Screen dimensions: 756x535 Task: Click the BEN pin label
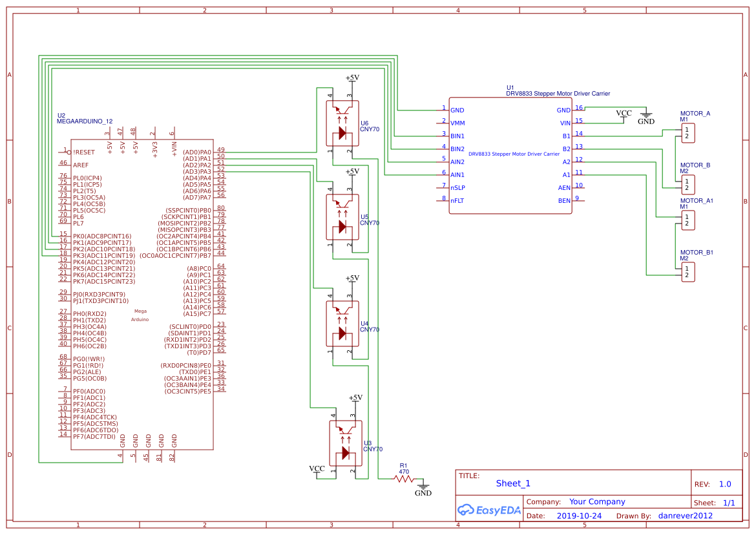click(x=564, y=201)
